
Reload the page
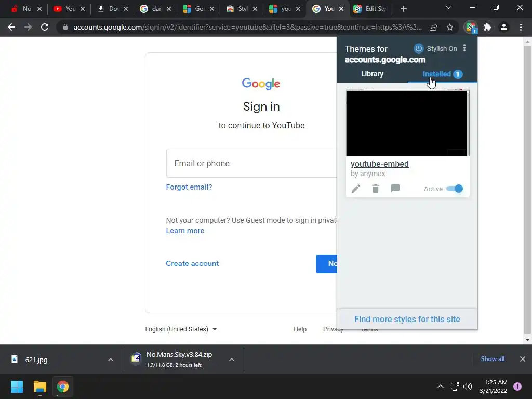[45, 27]
